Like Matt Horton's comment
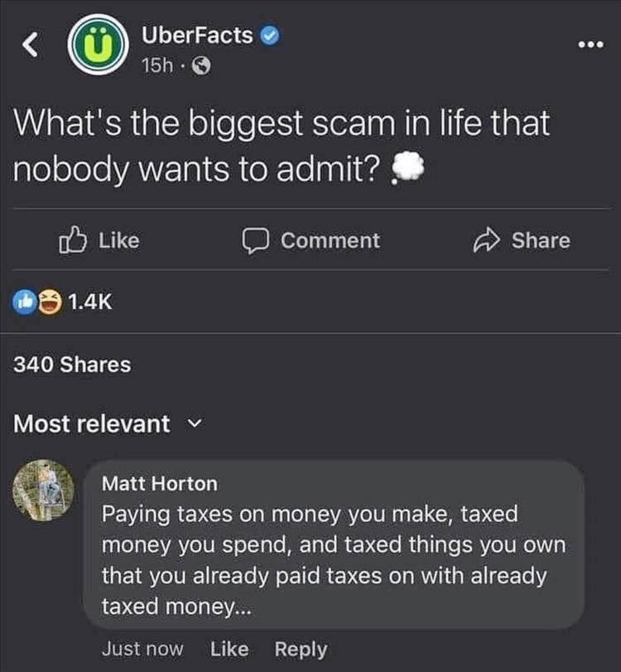 (229, 649)
